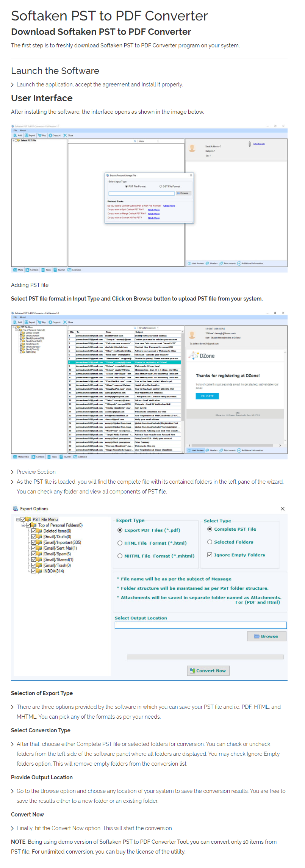Open Headers tab under DZone email
The width and height of the screenshot is (305, 868).
click(212, 450)
